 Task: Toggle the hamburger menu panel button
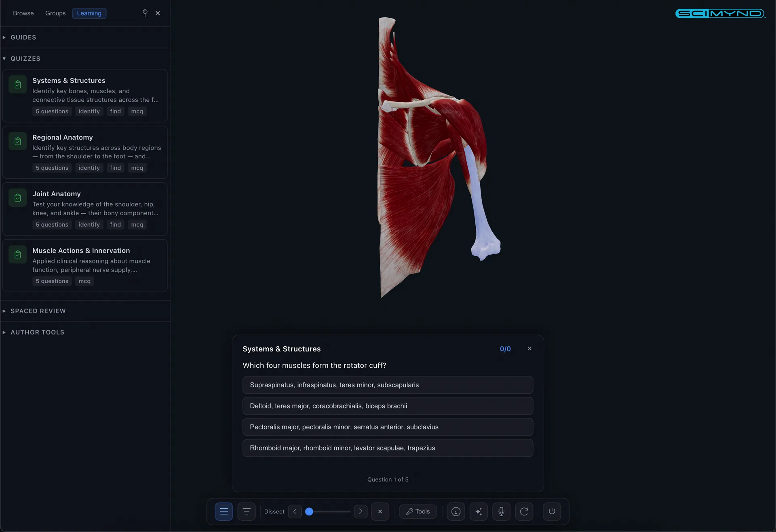(x=224, y=511)
